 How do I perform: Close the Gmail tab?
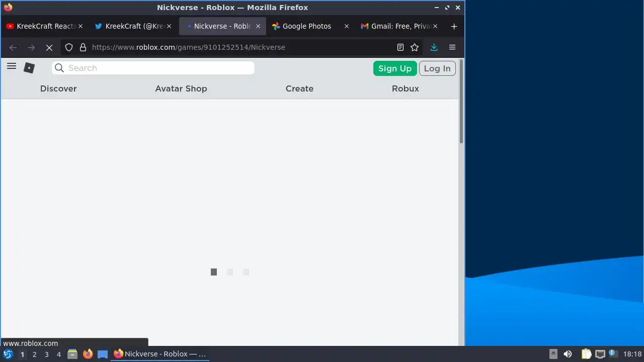coord(435,26)
